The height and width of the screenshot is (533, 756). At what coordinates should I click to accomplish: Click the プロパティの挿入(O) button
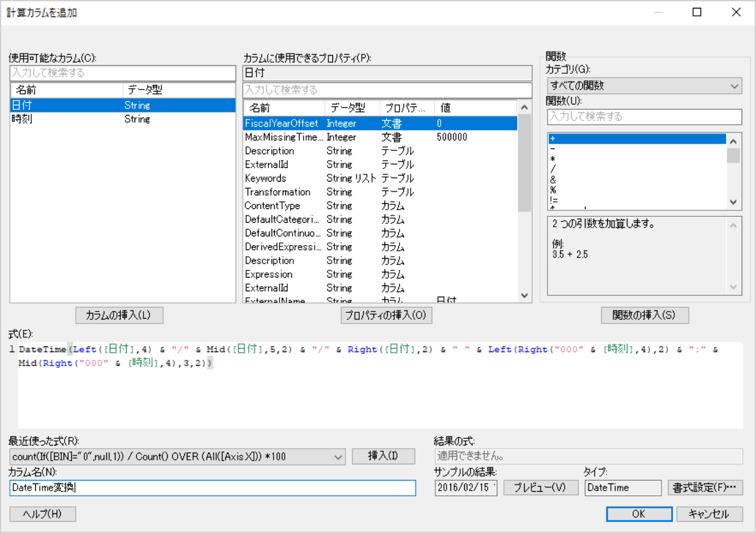(x=386, y=315)
